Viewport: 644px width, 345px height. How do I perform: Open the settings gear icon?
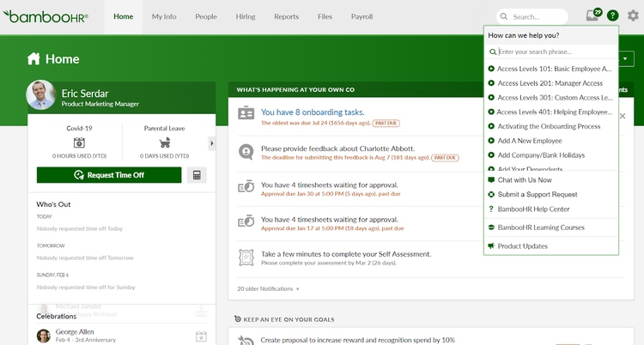(633, 15)
